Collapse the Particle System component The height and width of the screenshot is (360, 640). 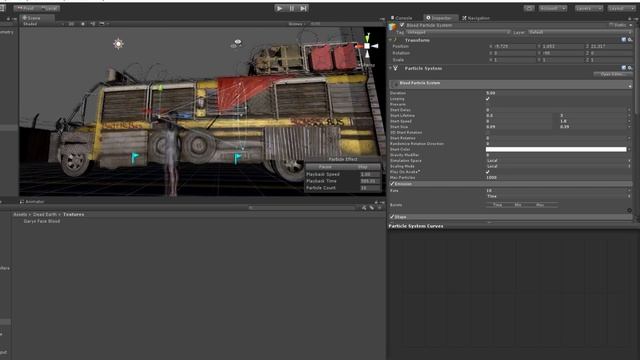391,68
